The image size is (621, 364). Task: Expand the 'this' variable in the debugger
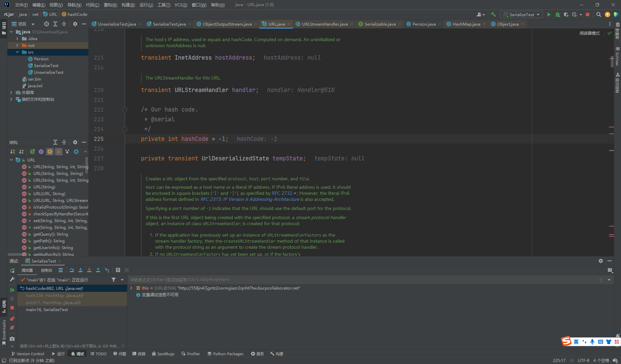(131, 288)
